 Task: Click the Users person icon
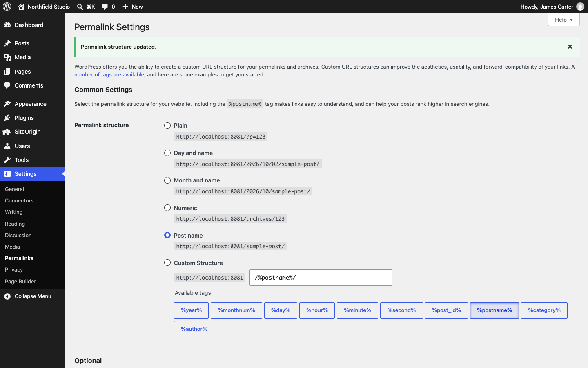point(7,146)
